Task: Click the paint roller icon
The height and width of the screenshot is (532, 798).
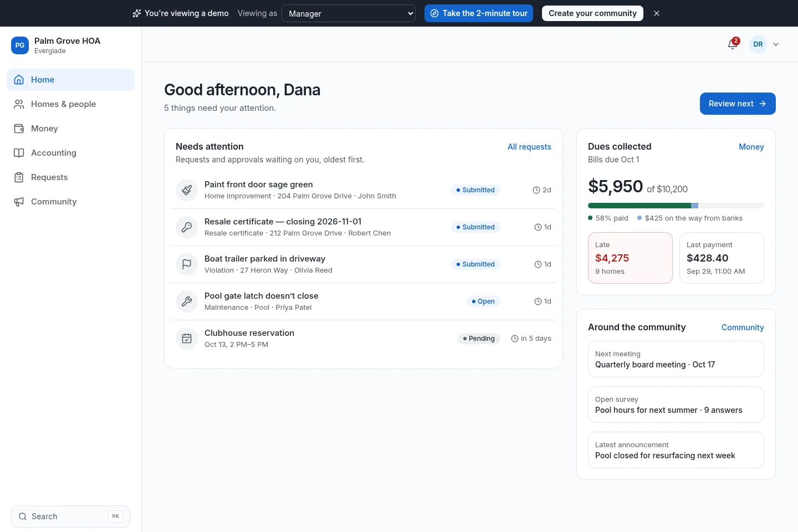Action: point(187,190)
